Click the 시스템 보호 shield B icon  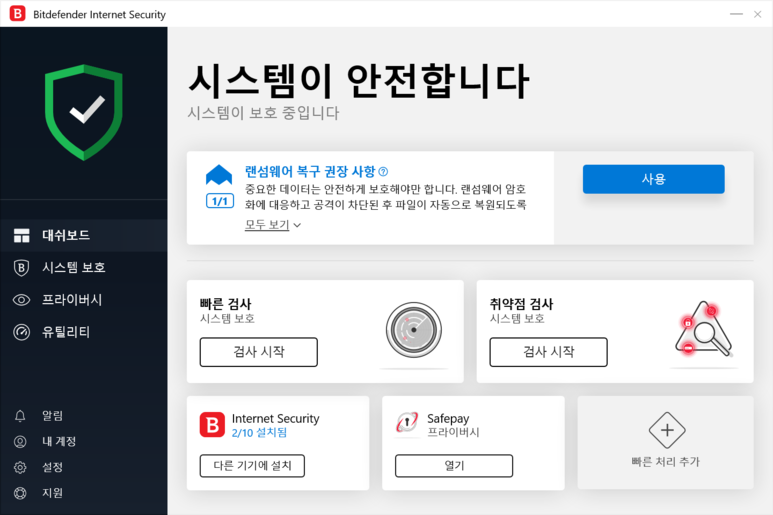click(21, 268)
